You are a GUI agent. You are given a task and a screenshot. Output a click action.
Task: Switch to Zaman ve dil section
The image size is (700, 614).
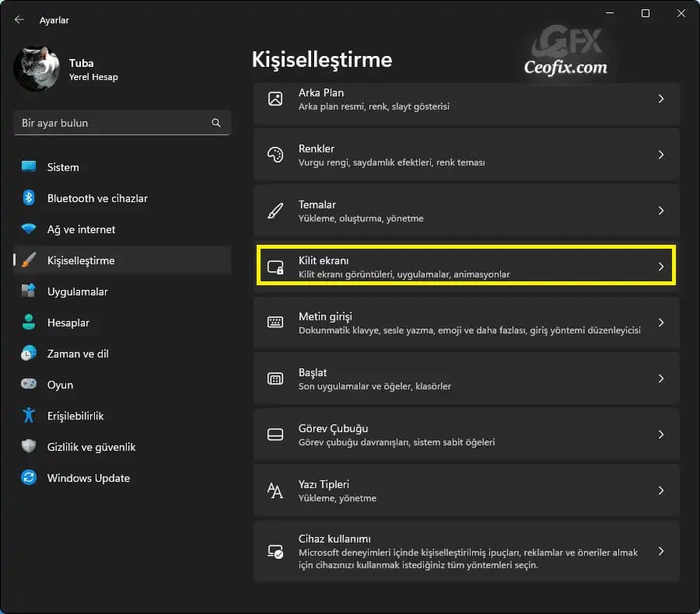coord(77,354)
